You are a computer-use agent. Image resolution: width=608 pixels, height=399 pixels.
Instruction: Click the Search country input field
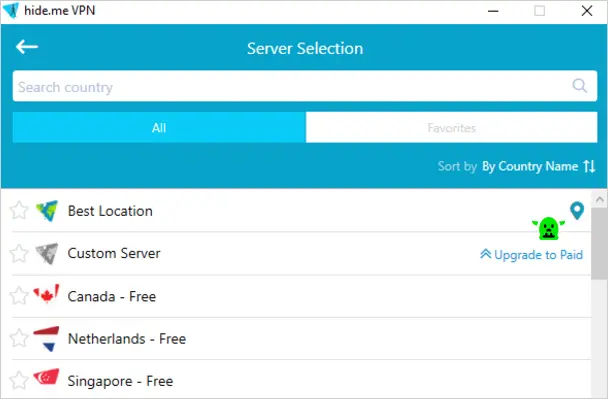click(305, 86)
